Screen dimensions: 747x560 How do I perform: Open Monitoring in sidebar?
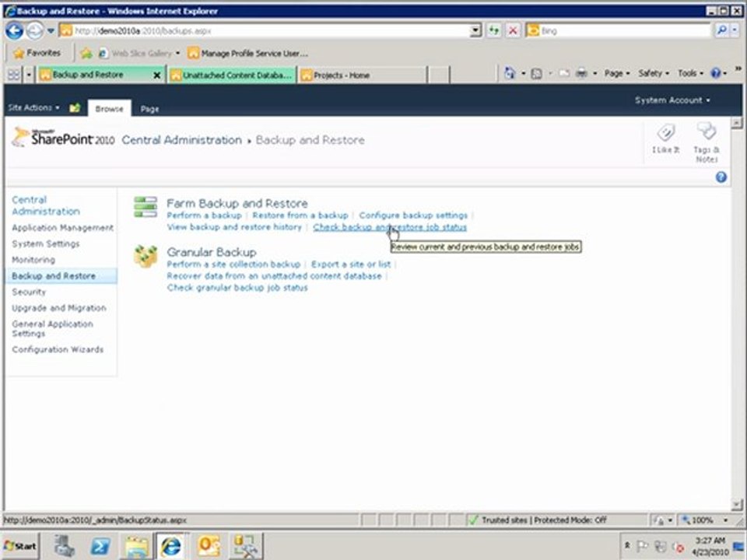pyautogui.click(x=33, y=260)
